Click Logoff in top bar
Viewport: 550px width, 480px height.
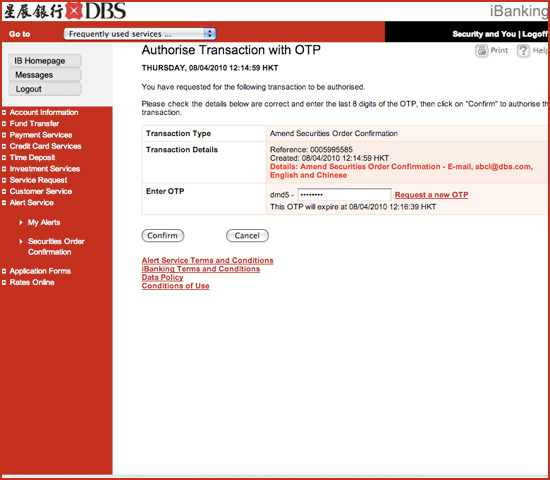pos(535,34)
